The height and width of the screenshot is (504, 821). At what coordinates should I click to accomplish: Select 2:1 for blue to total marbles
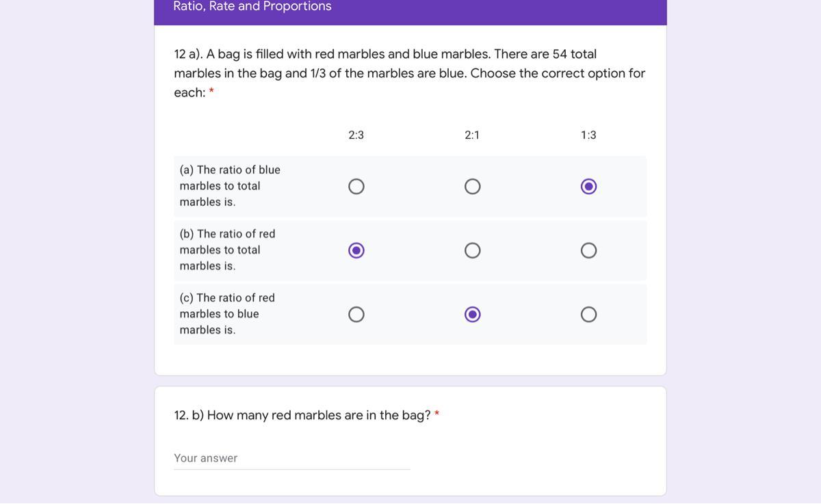click(472, 187)
